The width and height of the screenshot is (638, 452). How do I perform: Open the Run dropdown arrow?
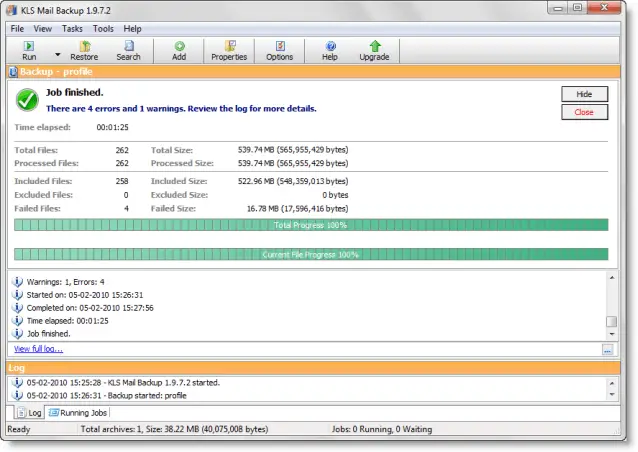click(x=58, y=54)
